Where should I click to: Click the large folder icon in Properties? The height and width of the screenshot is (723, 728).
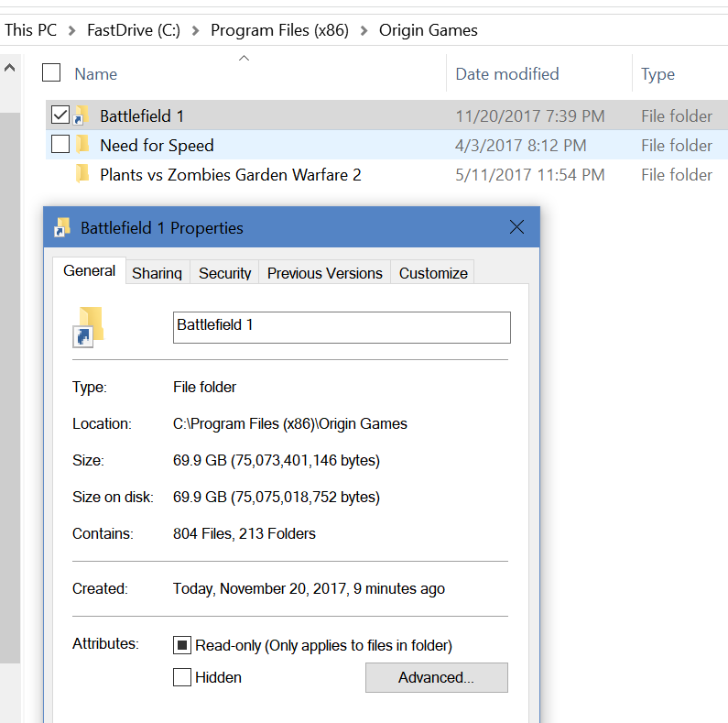click(89, 327)
